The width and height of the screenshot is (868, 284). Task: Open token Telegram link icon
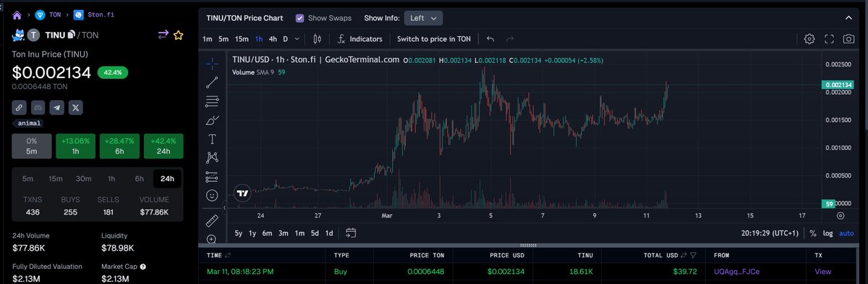point(57,107)
